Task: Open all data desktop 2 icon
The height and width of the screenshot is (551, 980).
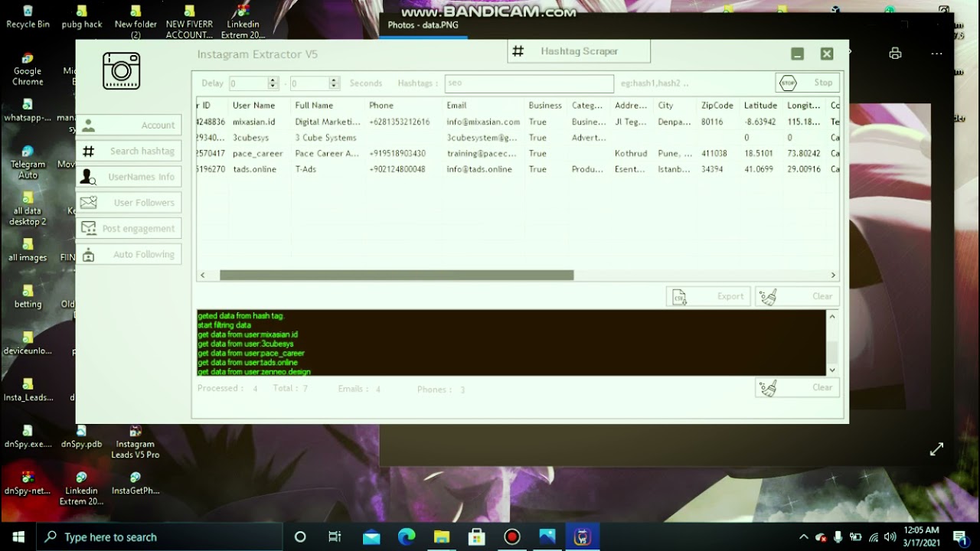Action: click(x=28, y=208)
